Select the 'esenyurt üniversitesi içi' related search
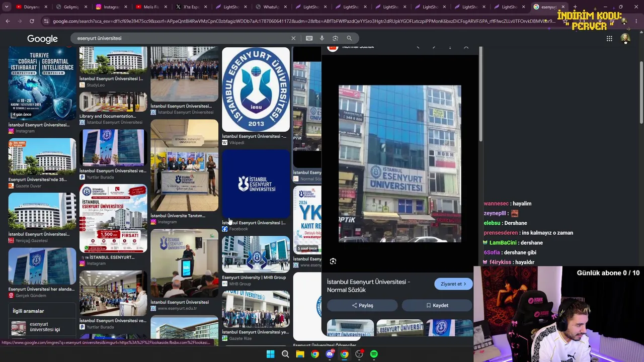 coord(43,327)
